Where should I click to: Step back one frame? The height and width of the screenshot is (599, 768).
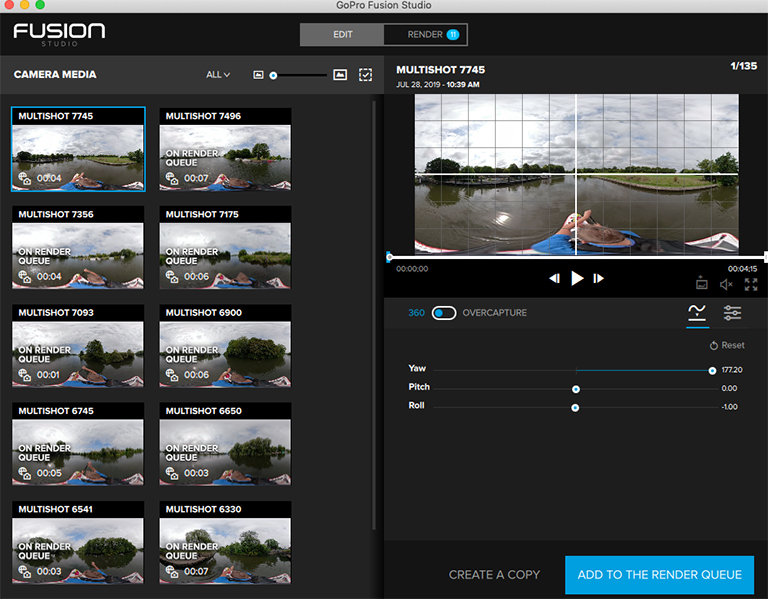[554, 278]
